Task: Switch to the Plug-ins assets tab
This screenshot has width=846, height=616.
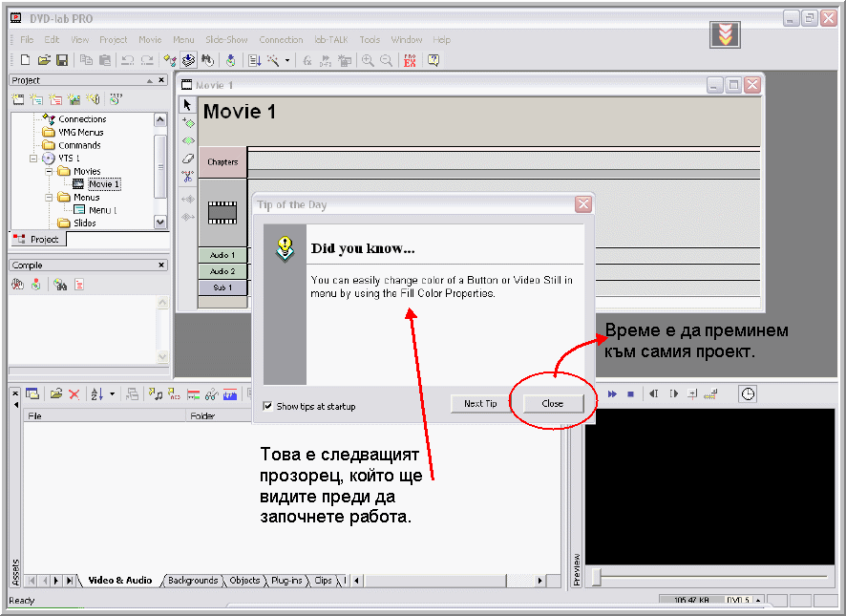Action: (286, 581)
